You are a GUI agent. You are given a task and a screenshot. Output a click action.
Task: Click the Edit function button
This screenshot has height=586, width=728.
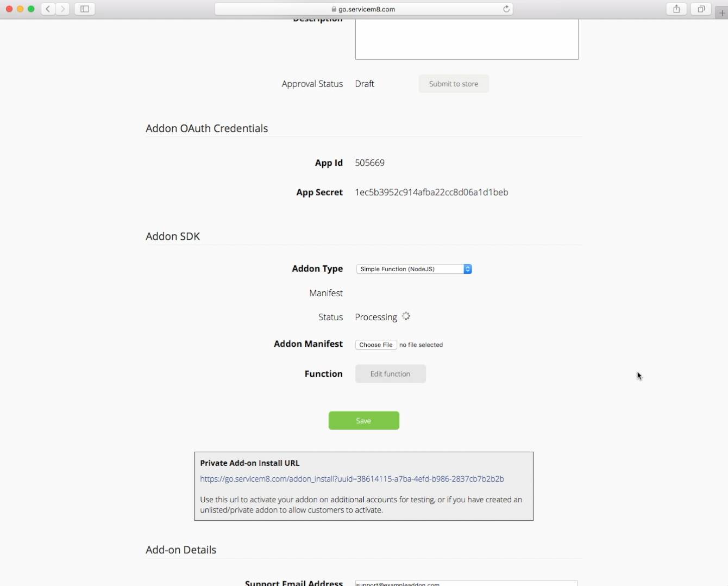coord(390,374)
